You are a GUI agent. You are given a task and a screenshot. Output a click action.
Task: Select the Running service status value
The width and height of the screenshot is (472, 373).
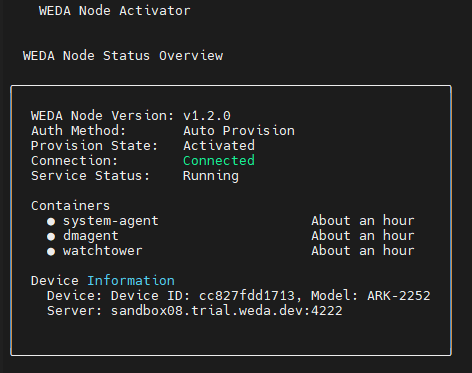click(211, 176)
